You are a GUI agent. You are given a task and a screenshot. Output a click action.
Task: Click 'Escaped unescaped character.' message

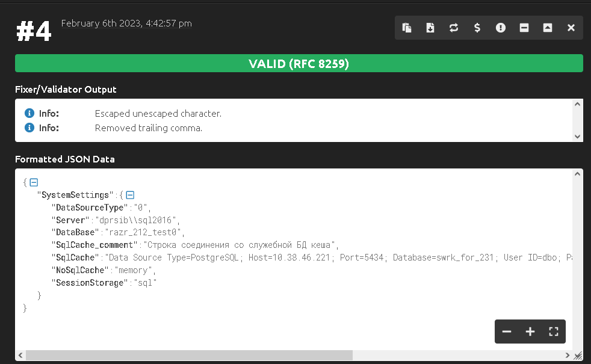[158, 114]
